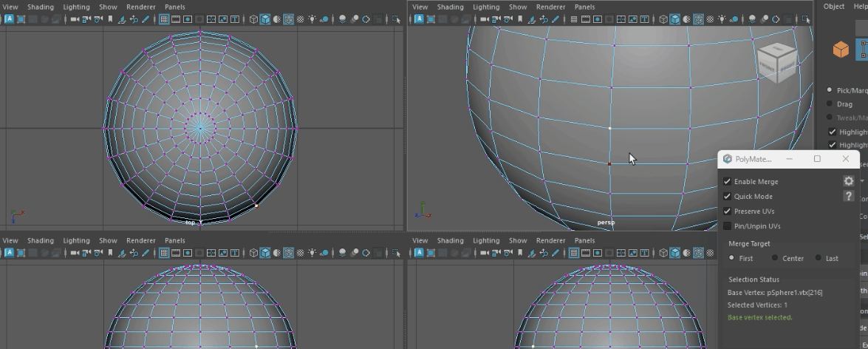The width and height of the screenshot is (868, 349).
Task: Click the orange cube object icon
Action: 841,50
